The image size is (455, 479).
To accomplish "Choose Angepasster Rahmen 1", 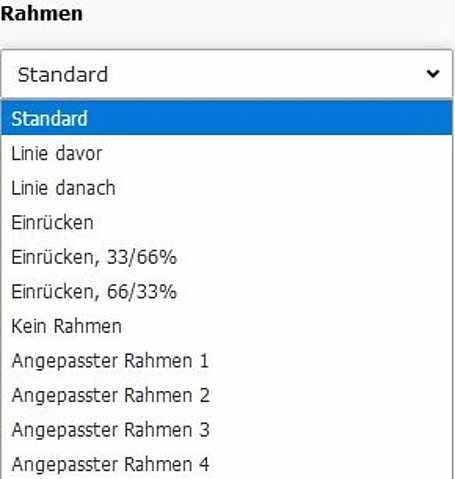I will 227,361.
